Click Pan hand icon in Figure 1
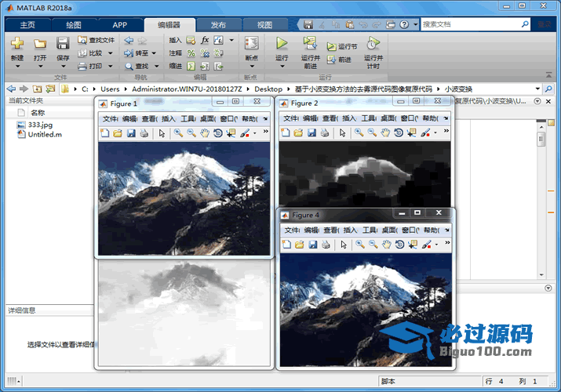This screenshot has width=561, height=392. [x=204, y=133]
